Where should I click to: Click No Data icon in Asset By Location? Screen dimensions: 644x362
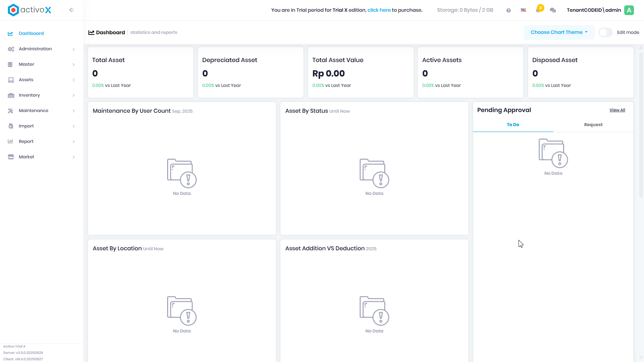[x=182, y=311]
